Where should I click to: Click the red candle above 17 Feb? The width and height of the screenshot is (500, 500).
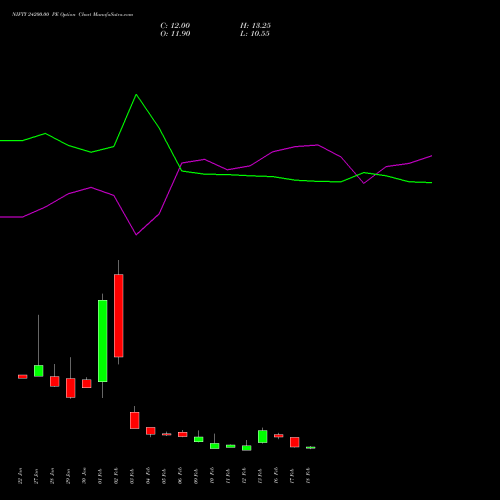point(295,442)
